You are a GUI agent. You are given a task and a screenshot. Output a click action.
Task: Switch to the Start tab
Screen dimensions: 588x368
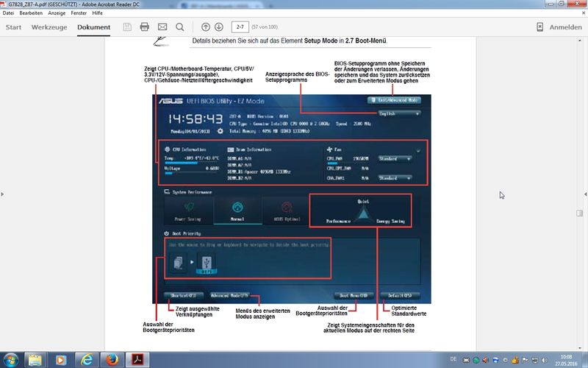tap(13, 27)
